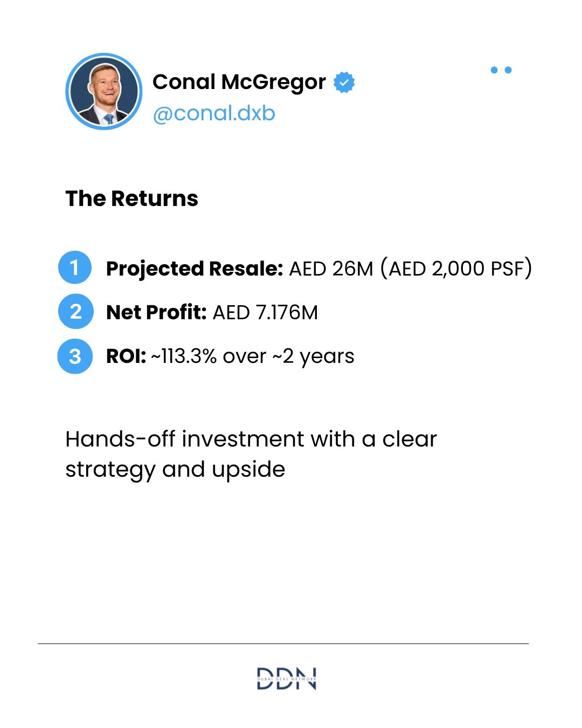The width and height of the screenshot is (582, 728).
Task: Open the two-dot options menu
Action: pyautogui.click(x=501, y=70)
